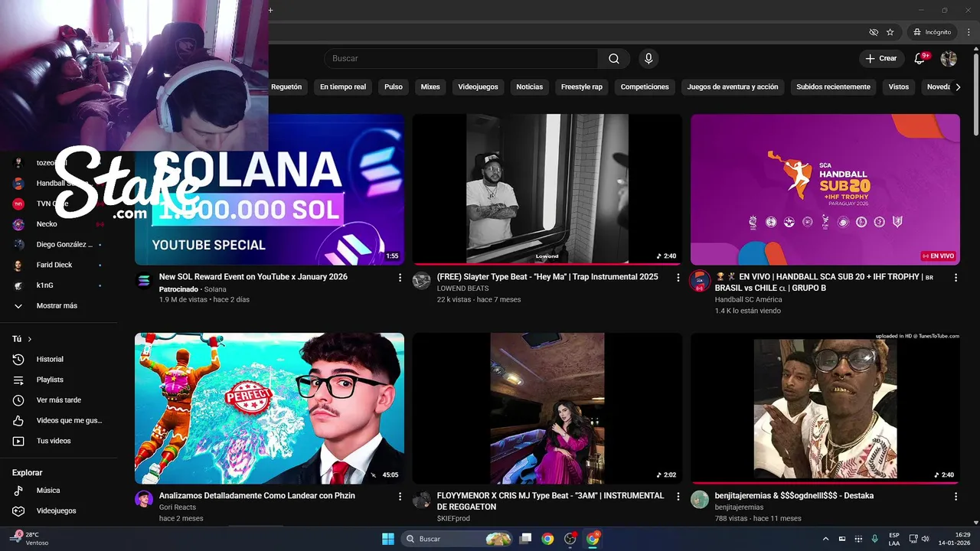980x551 pixels.
Task: Click the Task View icon in the taskbar
Action: (525, 539)
